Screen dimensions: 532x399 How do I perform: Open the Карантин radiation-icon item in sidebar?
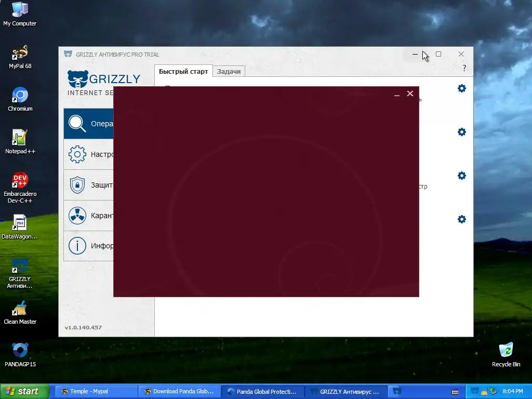click(x=88, y=216)
